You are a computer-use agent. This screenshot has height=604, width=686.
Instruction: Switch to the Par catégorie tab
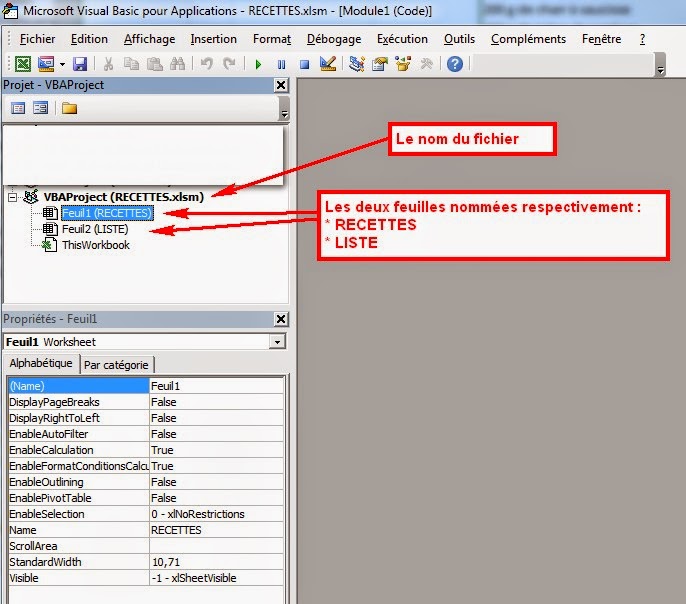click(x=116, y=365)
